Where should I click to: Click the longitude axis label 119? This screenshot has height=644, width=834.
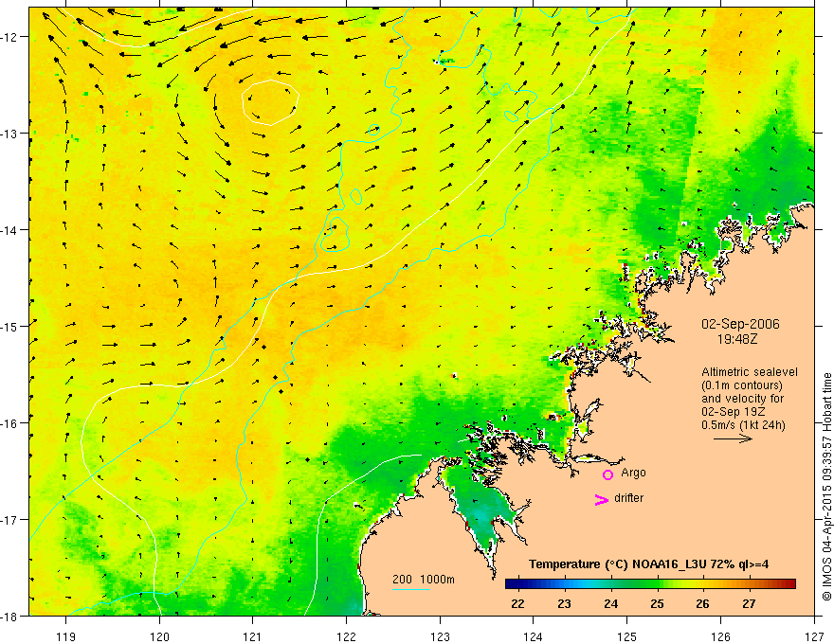[x=66, y=636]
